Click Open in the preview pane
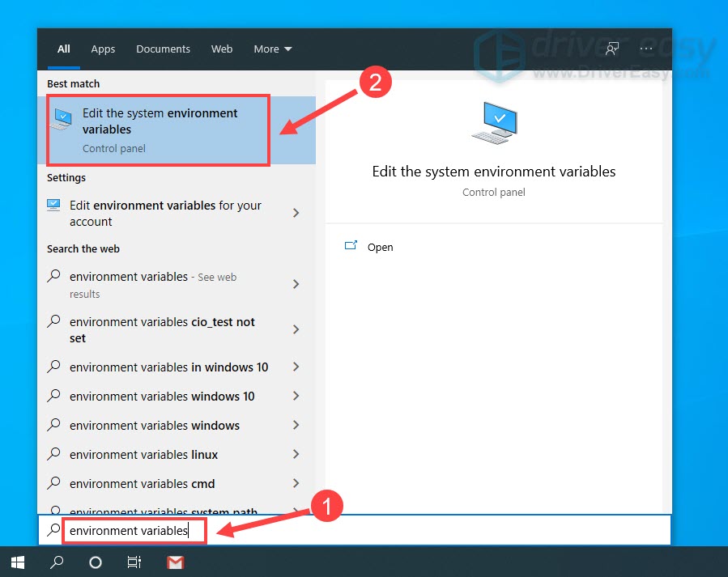The width and height of the screenshot is (728, 577). tap(381, 247)
